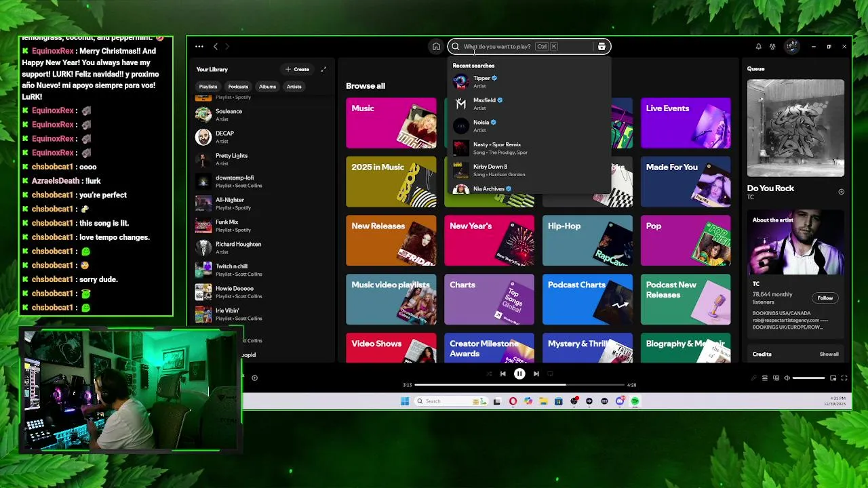Image resolution: width=868 pixels, height=488 pixels.
Task: Open Irie Vibin' playlist
Action: (x=261, y=314)
